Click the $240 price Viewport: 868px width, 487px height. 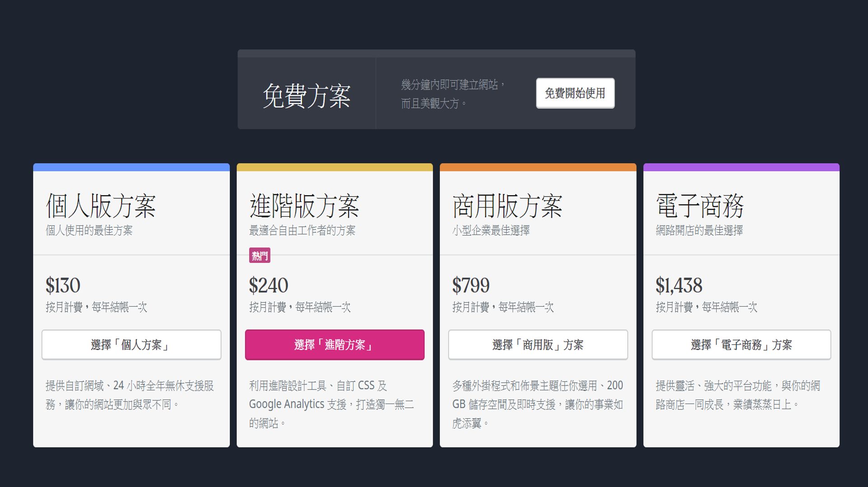coord(268,286)
